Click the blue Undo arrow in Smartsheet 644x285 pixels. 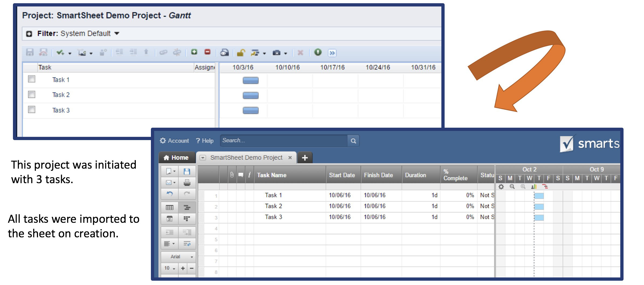[169, 194]
